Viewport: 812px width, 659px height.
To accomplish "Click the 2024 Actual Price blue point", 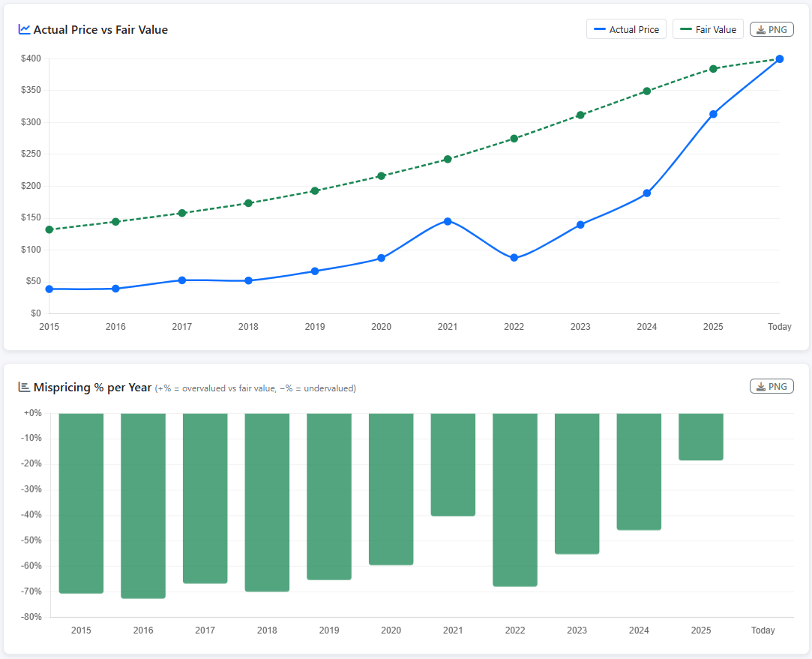I will click(x=647, y=193).
